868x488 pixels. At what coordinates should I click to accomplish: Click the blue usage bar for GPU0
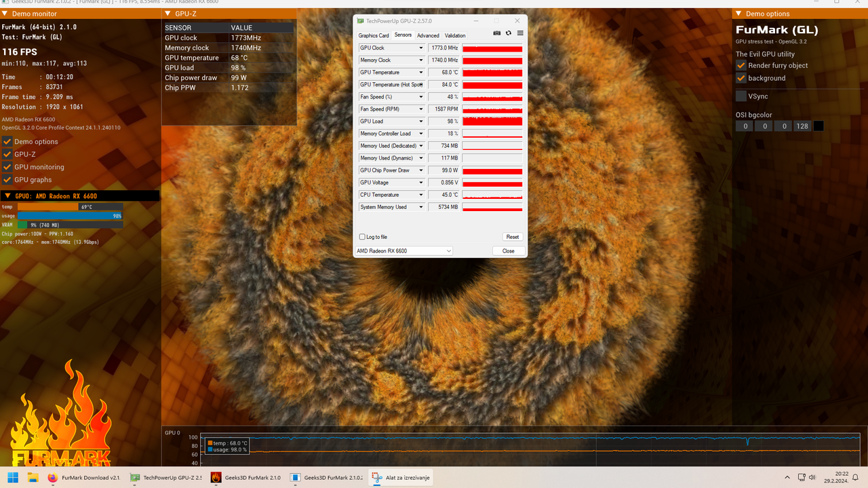(x=70, y=216)
